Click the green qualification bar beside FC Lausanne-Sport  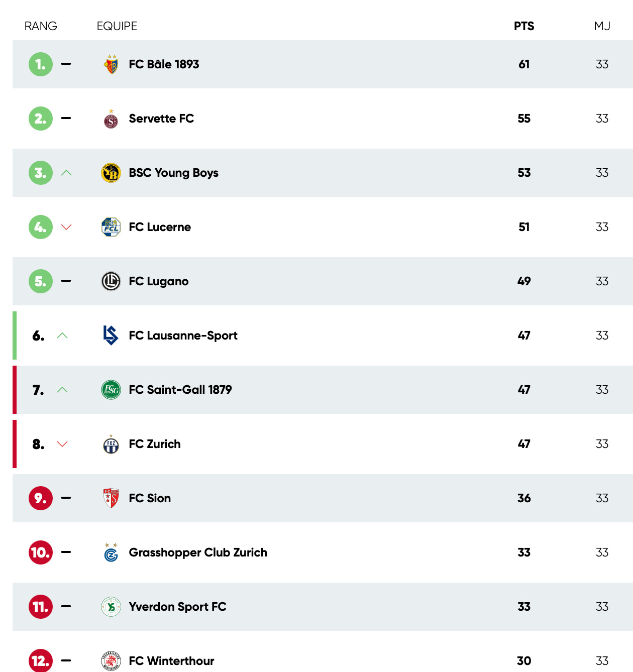pos(15,335)
